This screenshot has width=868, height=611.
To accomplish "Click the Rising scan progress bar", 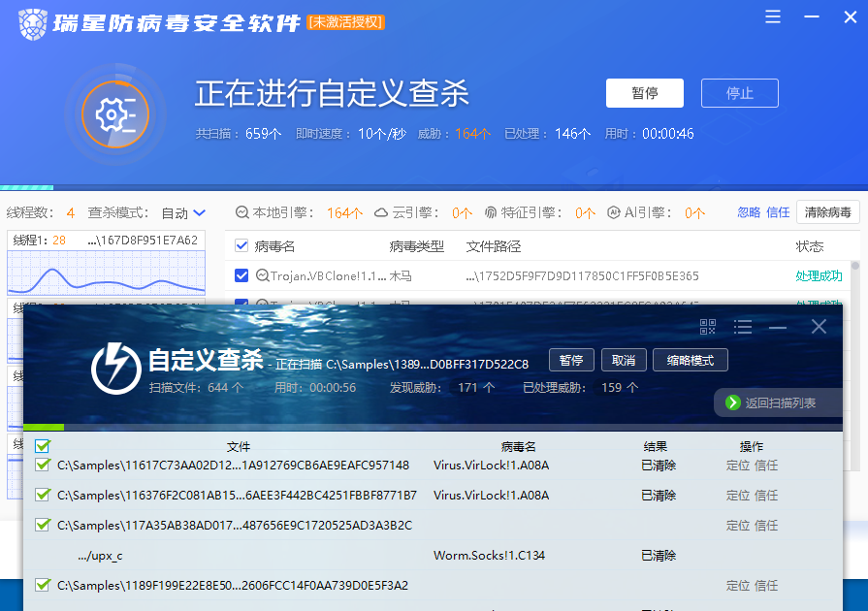I will click(434, 187).
